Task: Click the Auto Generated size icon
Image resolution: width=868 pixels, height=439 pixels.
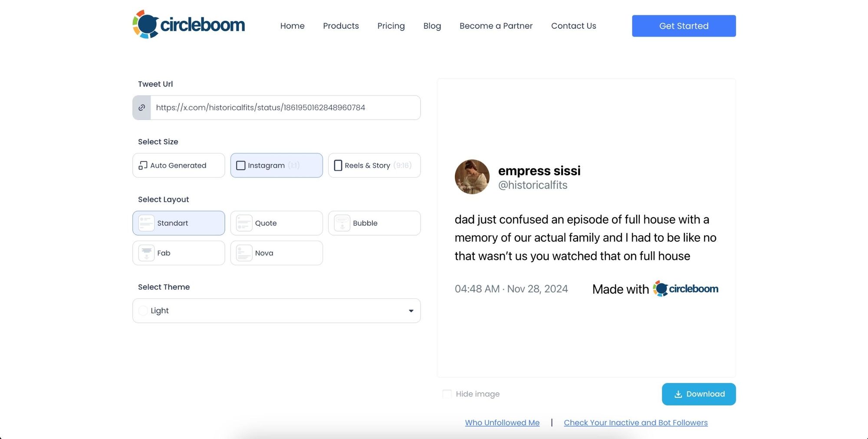Action: tap(143, 165)
